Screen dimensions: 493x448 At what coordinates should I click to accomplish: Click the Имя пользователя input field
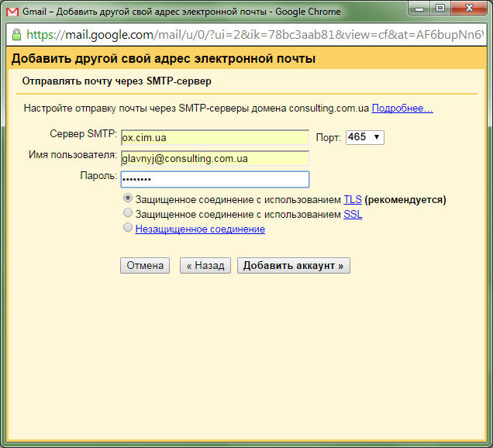coord(214,158)
